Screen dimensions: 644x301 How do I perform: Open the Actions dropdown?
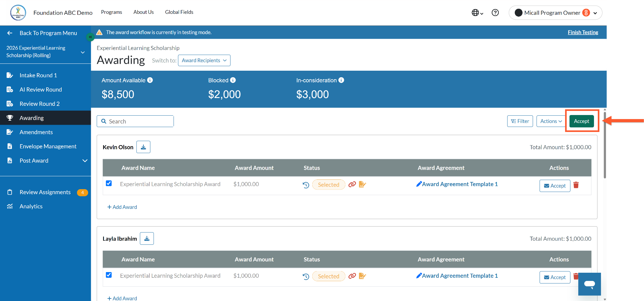click(x=551, y=121)
